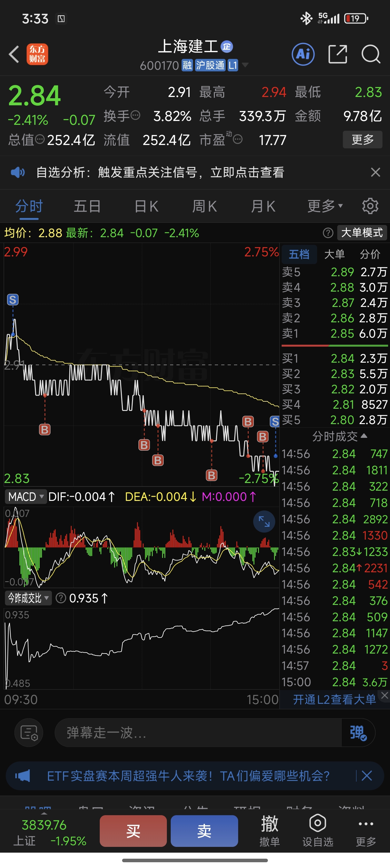Tap the right-side S sell marker
Viewport: 390px width, 868px height.
pyautogui.click(x=275, y=421)
